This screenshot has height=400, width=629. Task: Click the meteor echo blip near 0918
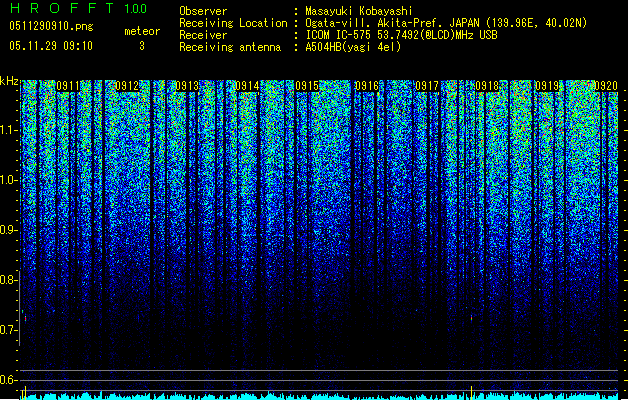point(471,318)
